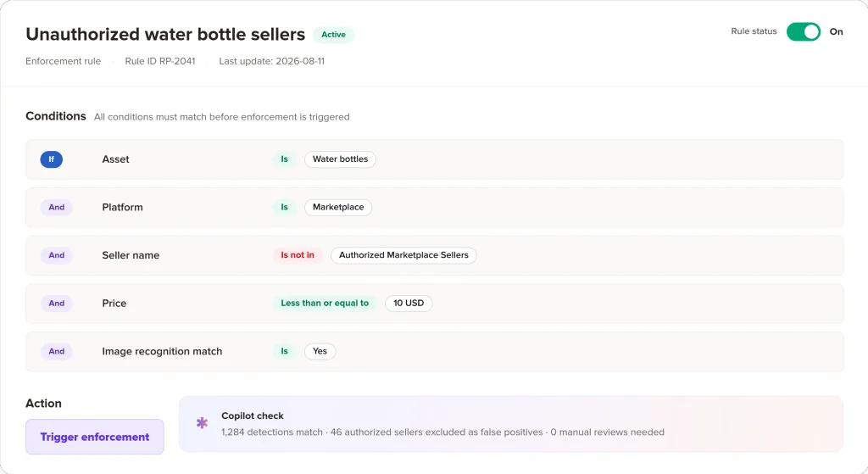Click the And badge in Seller name row
868x474 pixels.
coord(57,255)
